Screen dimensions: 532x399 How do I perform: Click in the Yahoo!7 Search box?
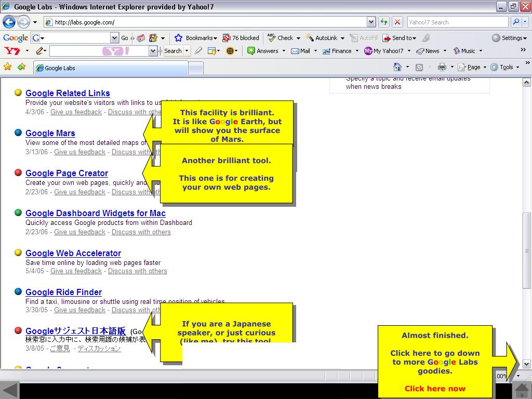click(458, 22)
